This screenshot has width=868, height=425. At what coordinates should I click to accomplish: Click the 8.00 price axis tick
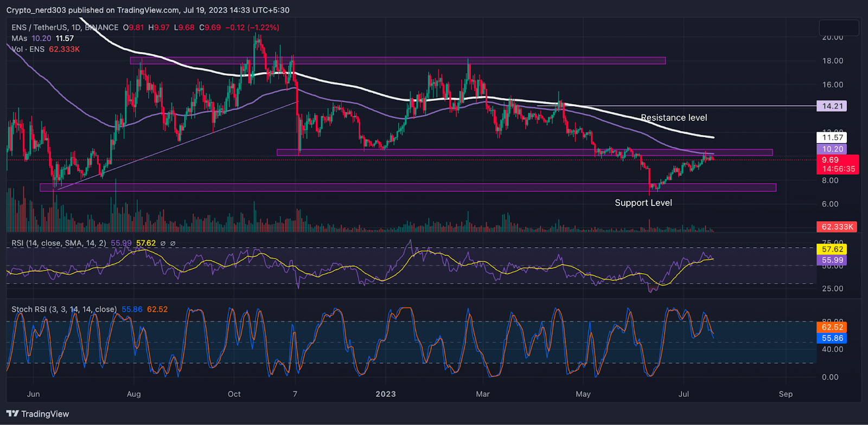point(830,181)
